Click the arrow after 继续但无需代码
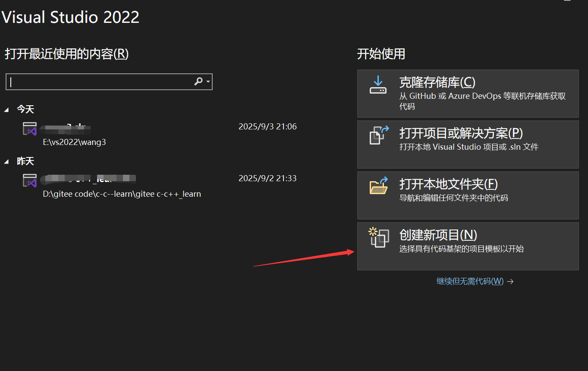The height and width of the screenshot is (371, 588). click(510, 281)
